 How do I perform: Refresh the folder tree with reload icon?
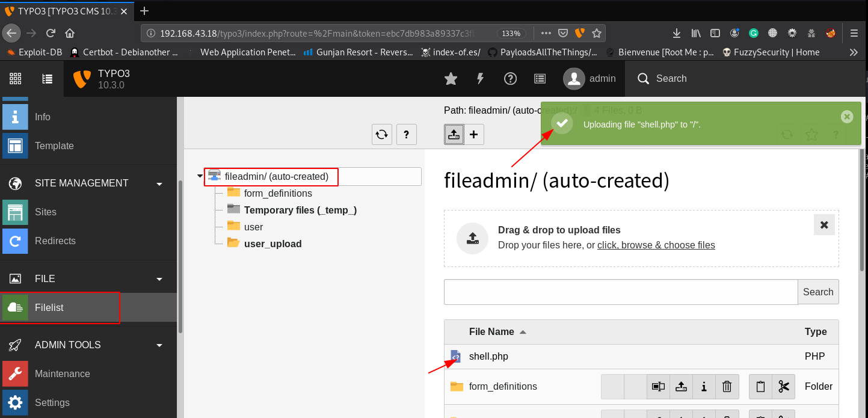click(x=382, y=135)
